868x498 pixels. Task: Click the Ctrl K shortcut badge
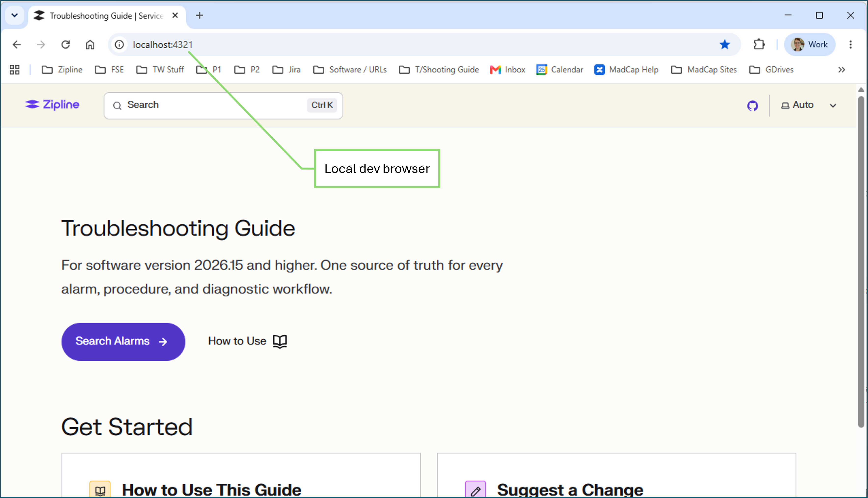tap(322, 105)
